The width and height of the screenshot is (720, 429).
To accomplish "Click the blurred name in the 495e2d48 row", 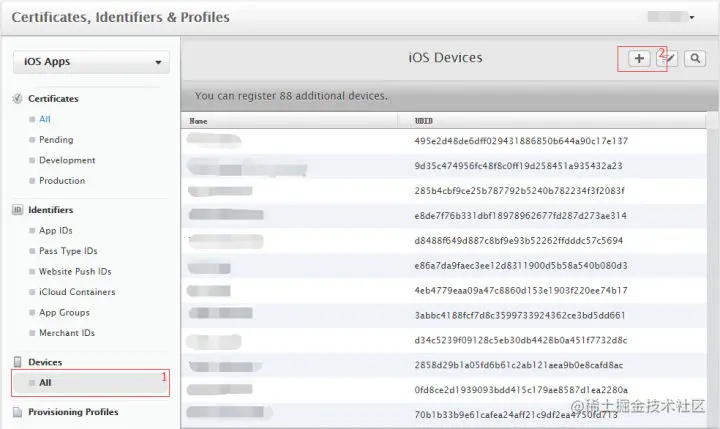I will [214, 140].
